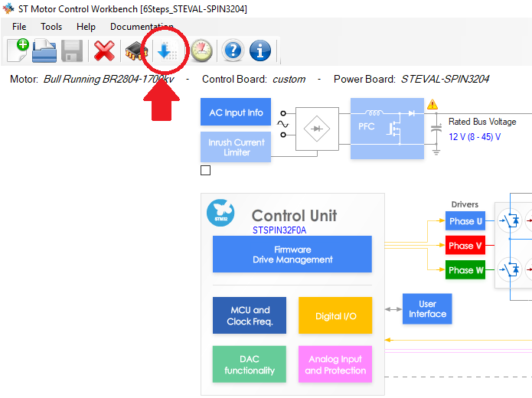This screenshot has height=398, width=532.
Task: Open pin assignment chip icon
Action: (x=136, y=51)
